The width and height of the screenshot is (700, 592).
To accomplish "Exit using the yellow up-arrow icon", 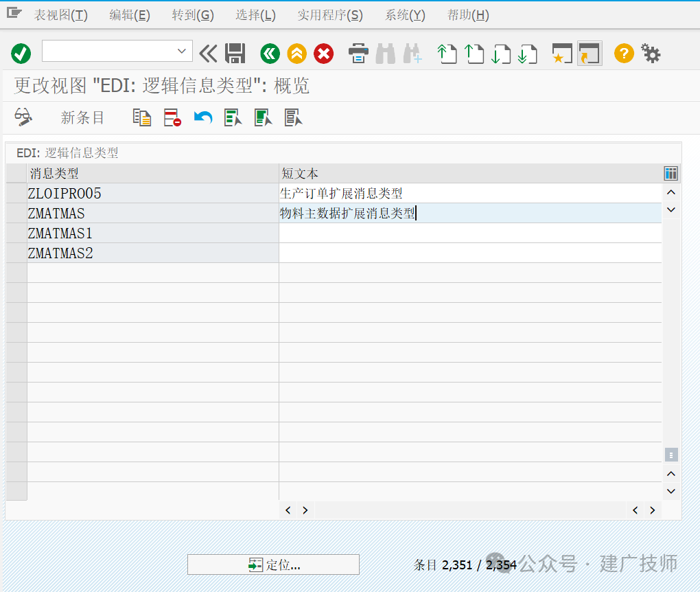I will (297, 54).
